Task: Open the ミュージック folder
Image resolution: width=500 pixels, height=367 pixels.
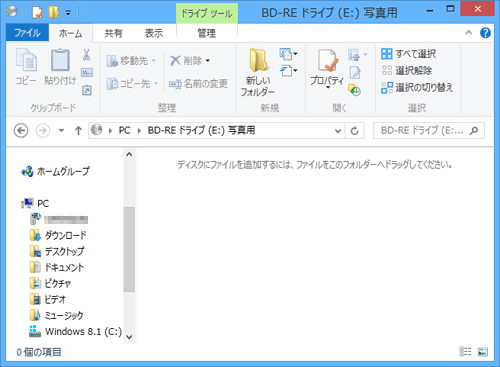Action: (x=56, y=315)
